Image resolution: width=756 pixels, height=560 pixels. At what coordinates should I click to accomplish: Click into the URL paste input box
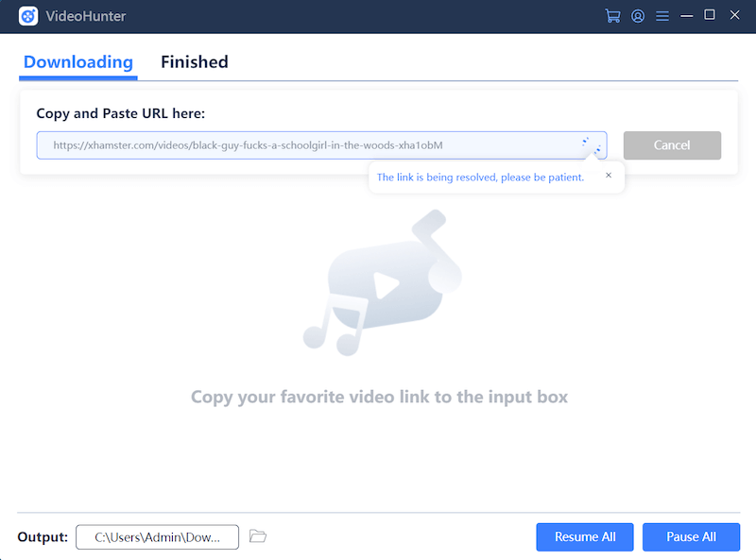pyautogui.click(x=321, y=145)
